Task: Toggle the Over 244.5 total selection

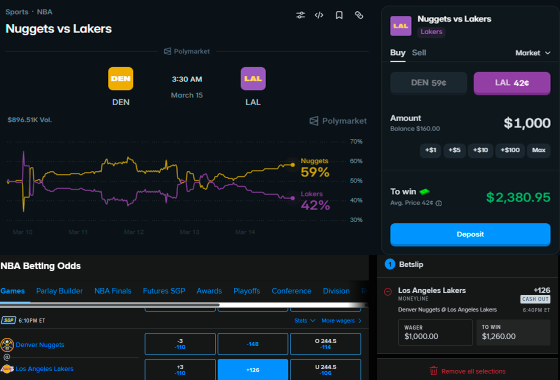Action: 325,344
